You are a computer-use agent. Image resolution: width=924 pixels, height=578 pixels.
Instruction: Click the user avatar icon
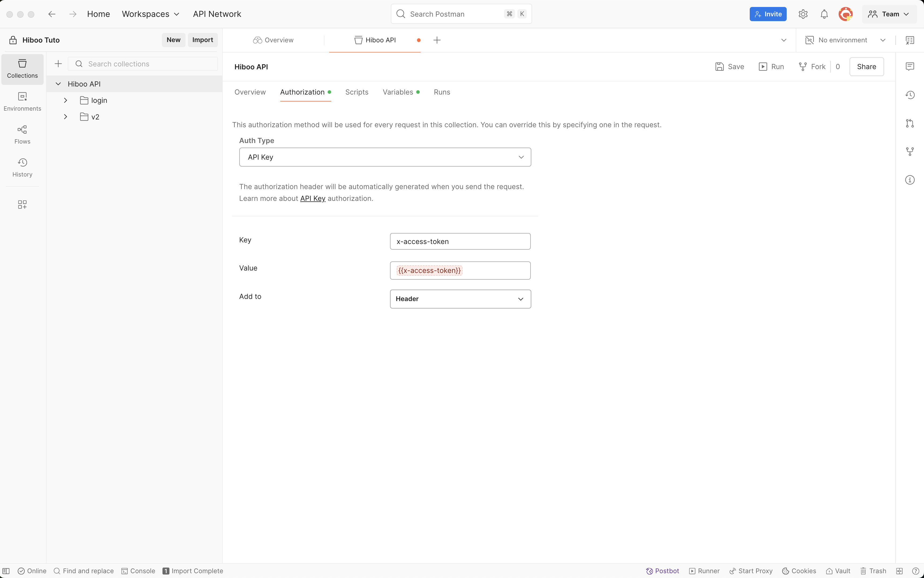click(x=846, y=14)
